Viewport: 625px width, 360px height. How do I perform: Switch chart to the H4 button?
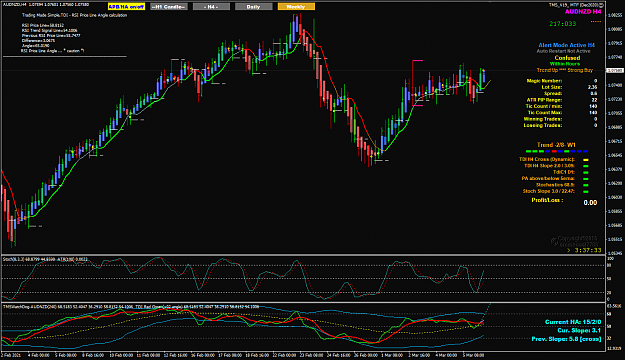pos(211,7)
